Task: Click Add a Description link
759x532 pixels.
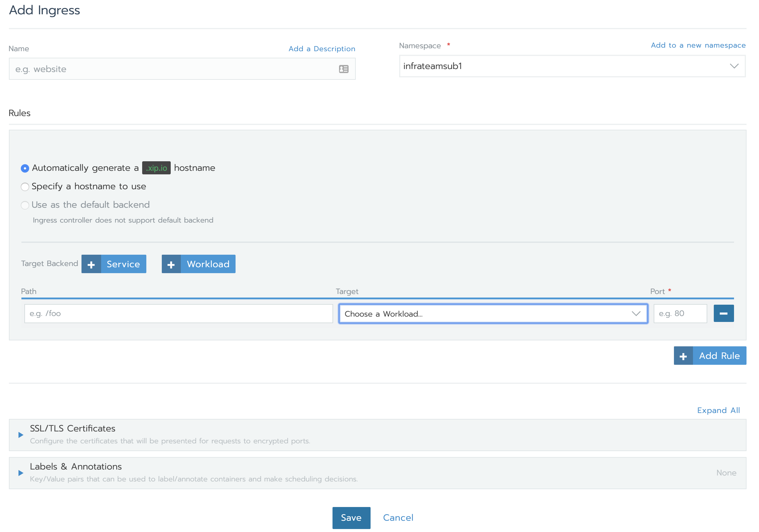Action: 322,49
